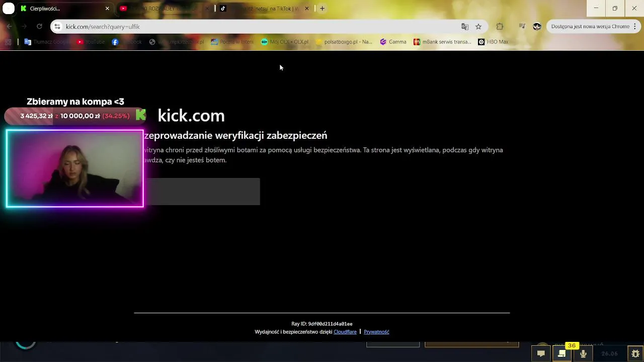Image resolution: width=644 pixels, height=362 pixels.
Task: Click the Cloudflare link in footer
Action: click(345, 332)
